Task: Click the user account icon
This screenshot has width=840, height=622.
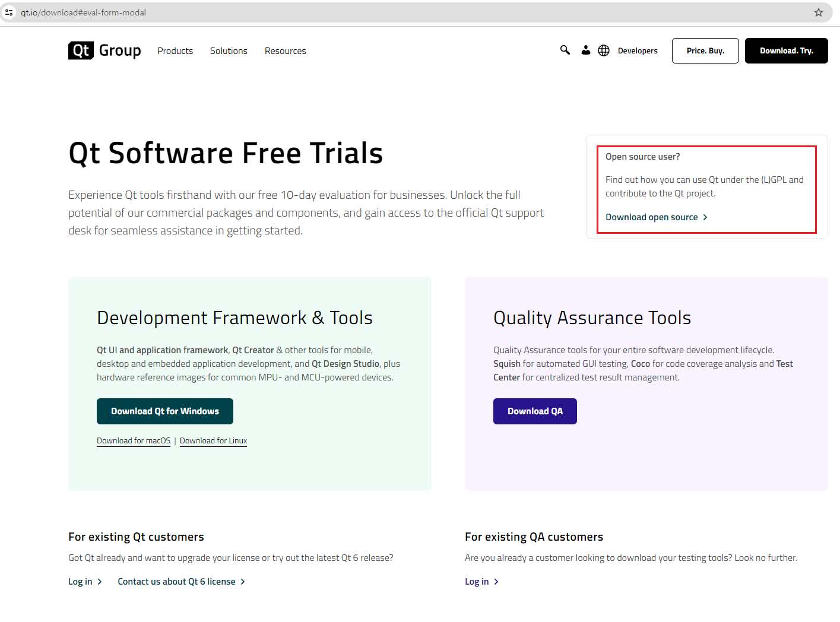Action: tap(586, 50)
